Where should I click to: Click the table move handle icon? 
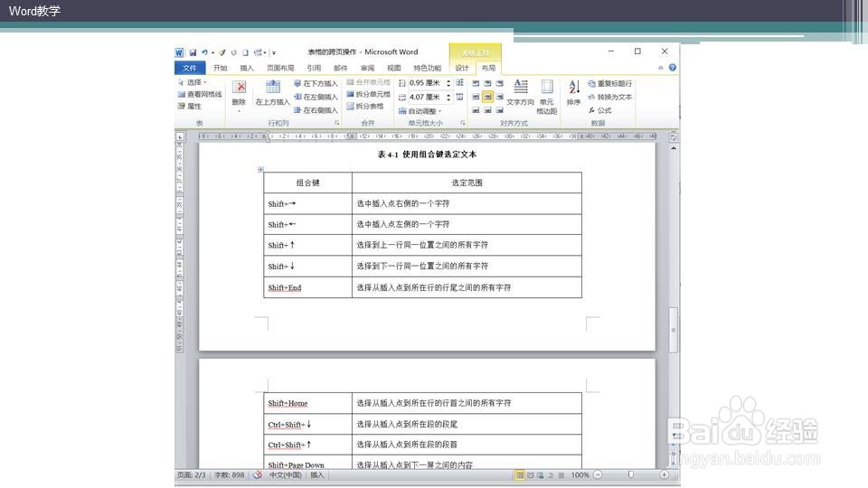(x=260, y=169)
